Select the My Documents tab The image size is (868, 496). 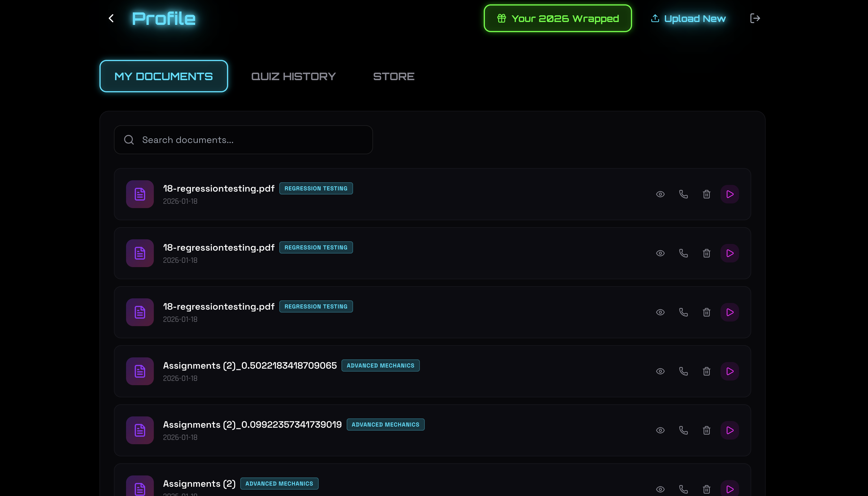click(164, 76)
